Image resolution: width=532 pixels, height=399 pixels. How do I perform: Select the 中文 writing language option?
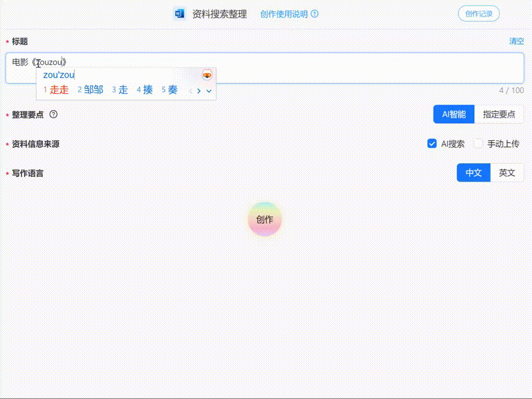(473, 173)
